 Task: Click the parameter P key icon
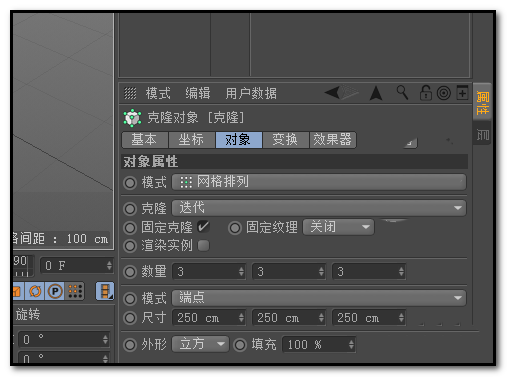click(x=55, y=291)
